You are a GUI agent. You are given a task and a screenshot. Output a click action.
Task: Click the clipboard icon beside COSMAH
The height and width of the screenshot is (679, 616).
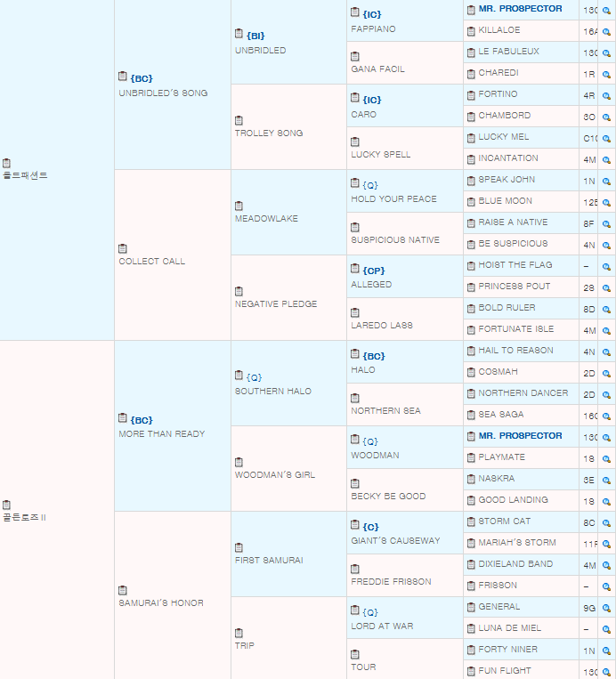click(x=471, y=373)
